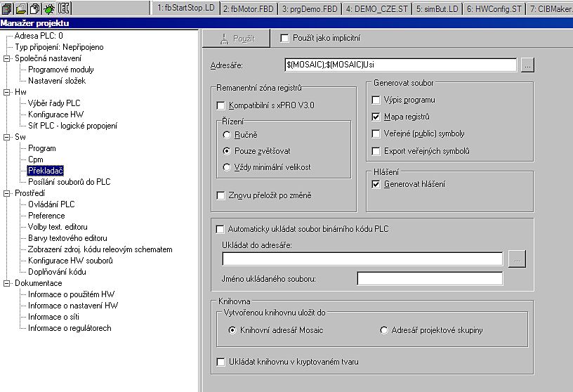Enable Kompatibilní s xPRO V3.0 checkbox
The image size is (573, 392).
pos(221,105)
